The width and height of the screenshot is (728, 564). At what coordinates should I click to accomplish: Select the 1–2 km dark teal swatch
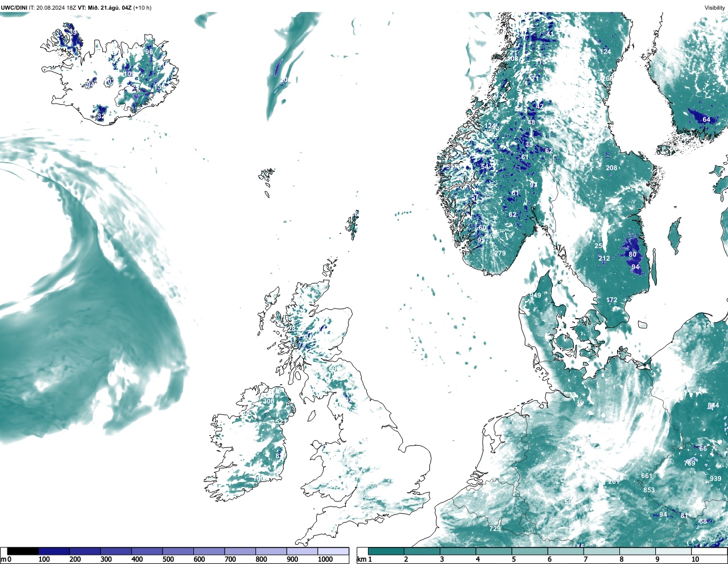(x=386, y=551)
